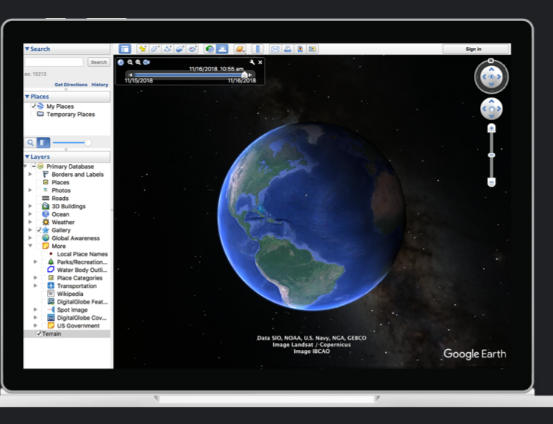
Task: Click the zoom out minus button
Action: coord(491,182)
